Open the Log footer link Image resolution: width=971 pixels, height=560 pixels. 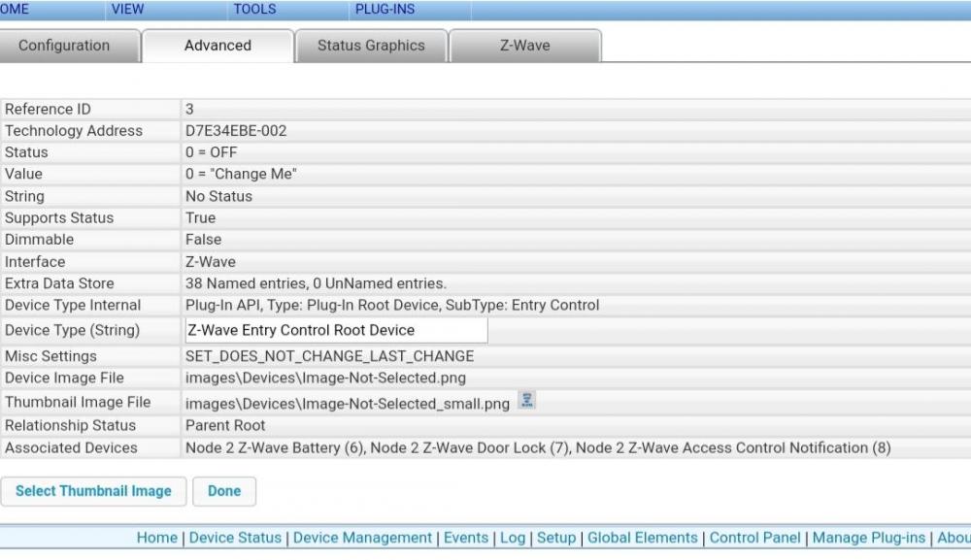point(513,538)
